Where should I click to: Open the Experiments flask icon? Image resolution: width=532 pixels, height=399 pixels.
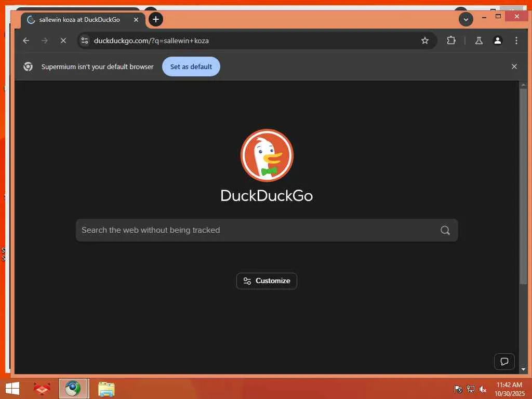point(478,41)
